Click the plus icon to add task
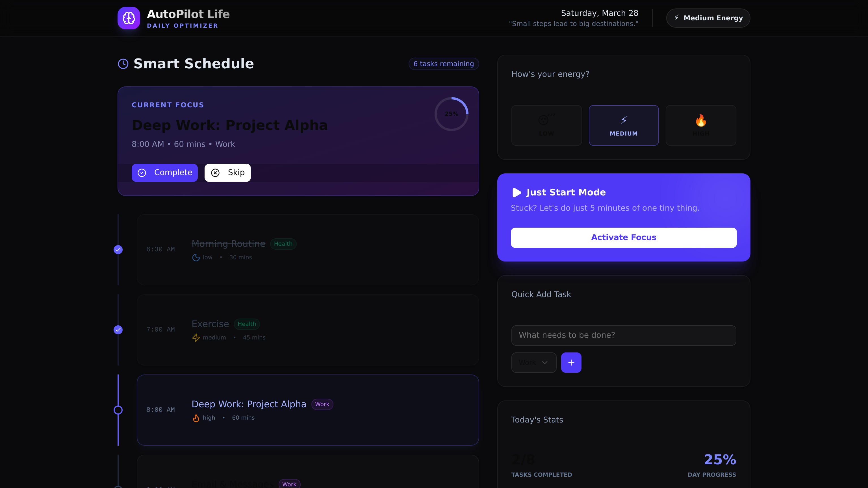 click(571, 363)
